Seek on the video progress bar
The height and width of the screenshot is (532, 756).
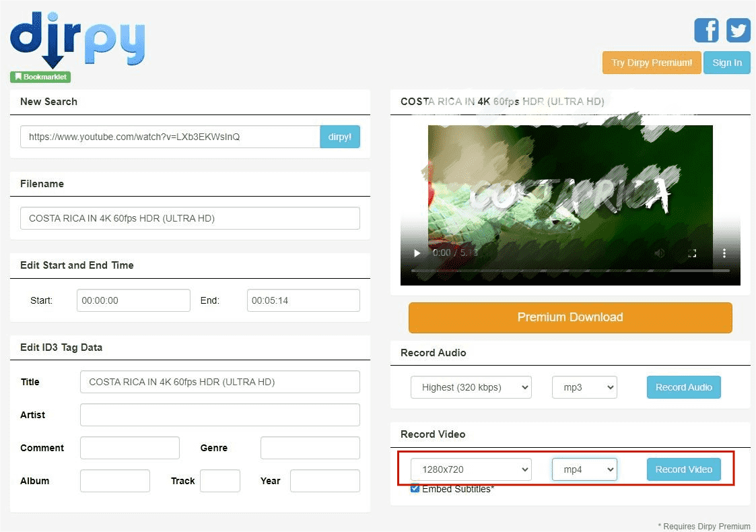(x=570, y=271)
